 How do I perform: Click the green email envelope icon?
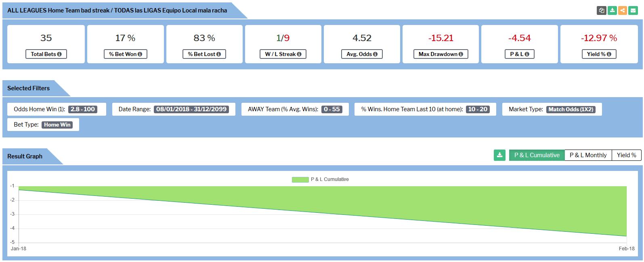633,10
